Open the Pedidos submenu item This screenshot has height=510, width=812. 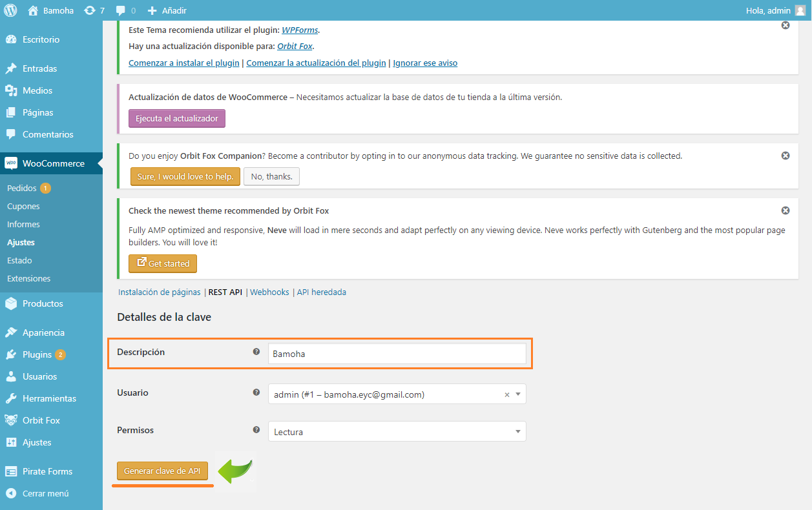pyautogui.click(x=22, y=189)
